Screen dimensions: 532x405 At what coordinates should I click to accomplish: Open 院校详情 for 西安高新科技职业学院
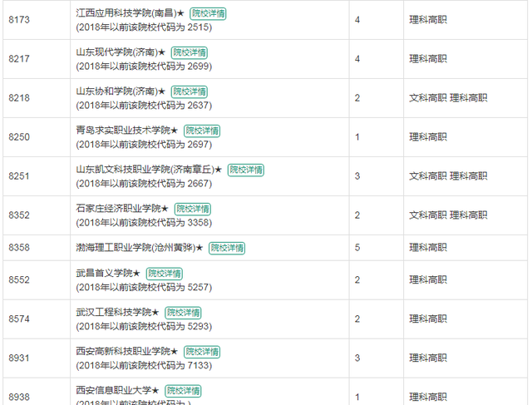[x=202, y=352]
